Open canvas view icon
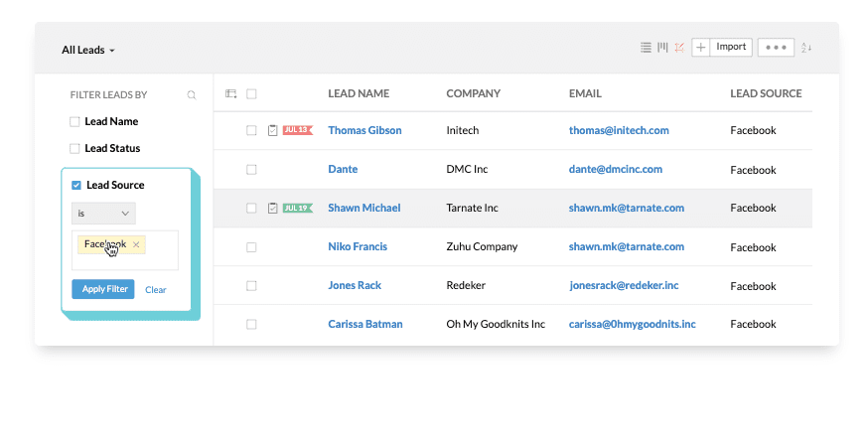868x447 pixels. click(x=679, y=48)
